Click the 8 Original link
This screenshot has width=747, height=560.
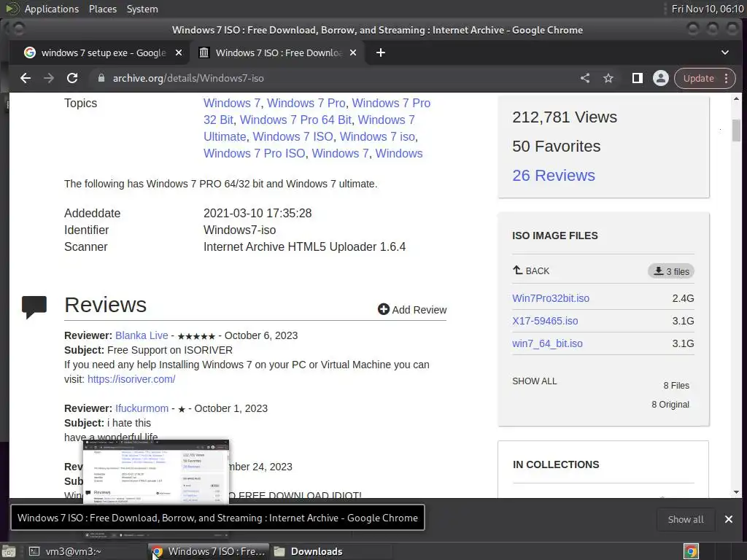click(x=670, y=404)
